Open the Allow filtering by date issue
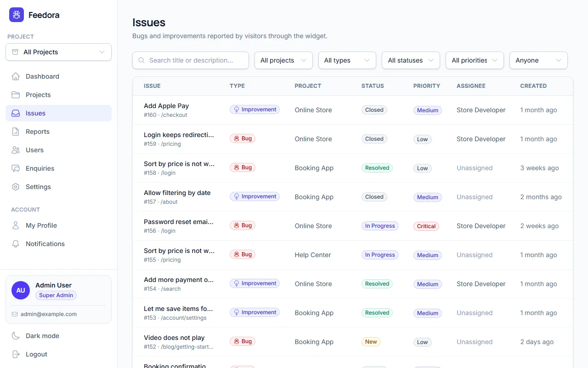 pyautogui.click(x=177, y=193)
